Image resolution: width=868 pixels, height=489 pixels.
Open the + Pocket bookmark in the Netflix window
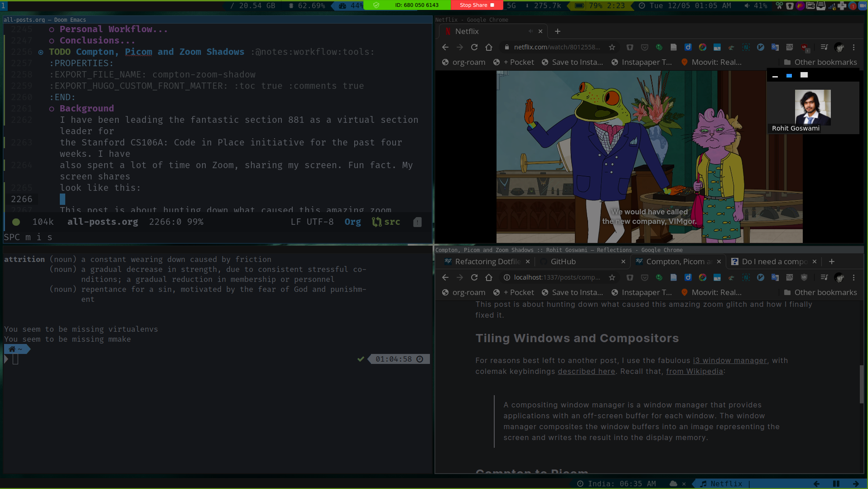coord(514,62)
